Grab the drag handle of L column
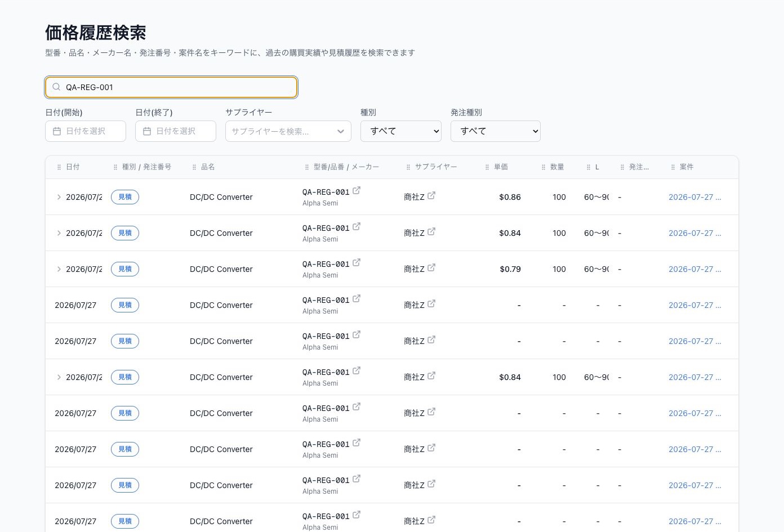Screen dimensions: 784x532 (x=589, y=167)
